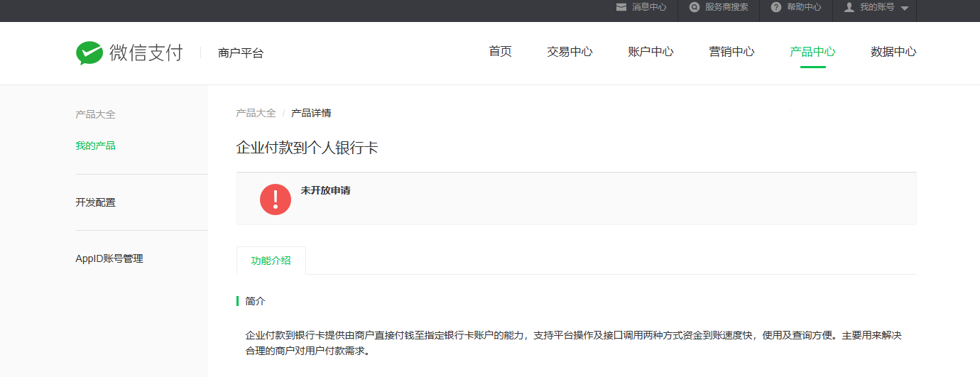This screenshot has height=377, width=980.
Task: Open 交易中心 navigation item
Action: click(x=570, y=52)
